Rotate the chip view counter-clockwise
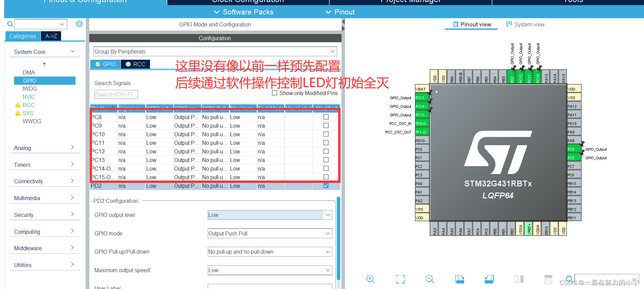 (x=489, y=279)
